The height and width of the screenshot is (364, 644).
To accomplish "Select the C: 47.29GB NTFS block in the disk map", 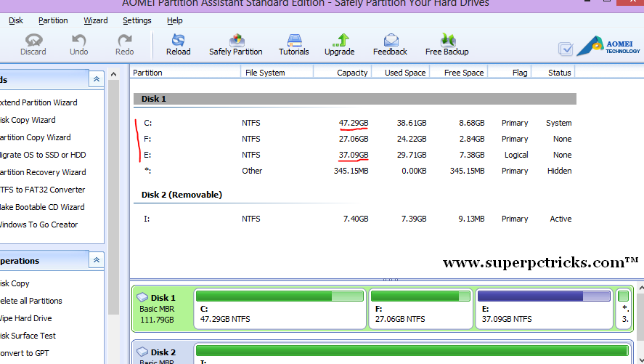I will [280, 309].
